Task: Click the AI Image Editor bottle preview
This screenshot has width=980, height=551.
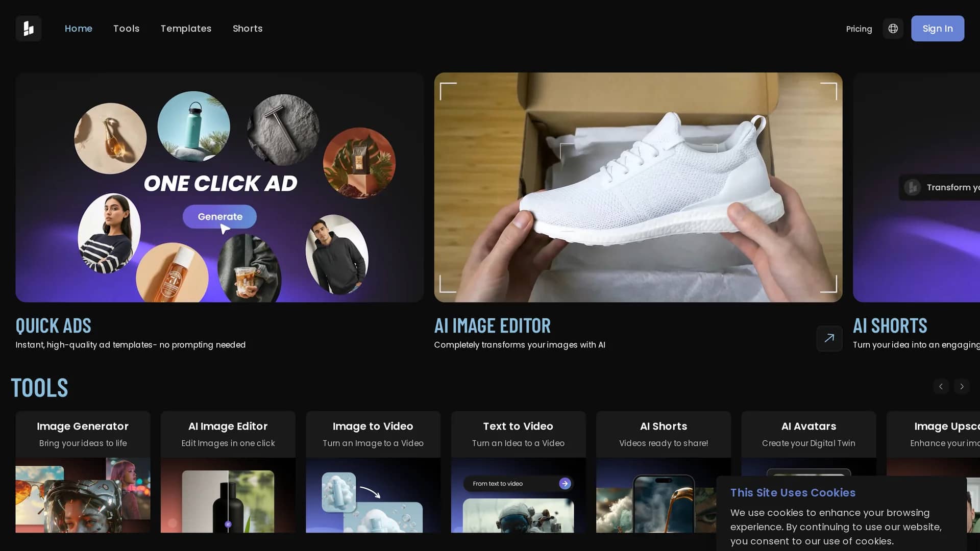Action: point(228,495)
